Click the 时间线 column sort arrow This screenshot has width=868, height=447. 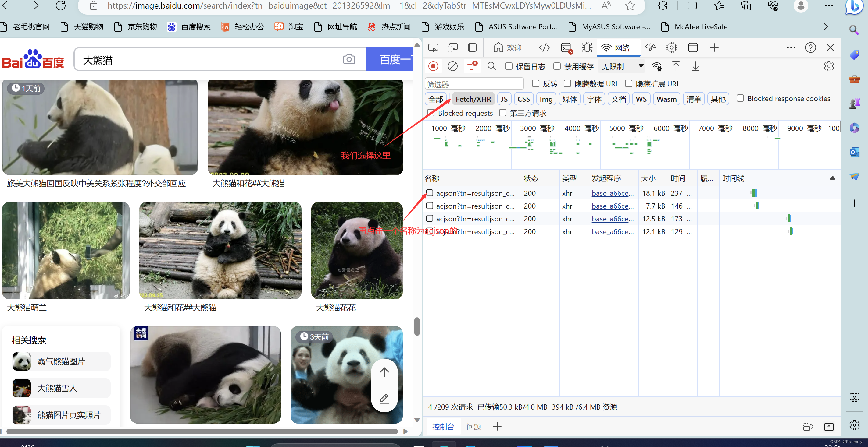coord(832,178)
